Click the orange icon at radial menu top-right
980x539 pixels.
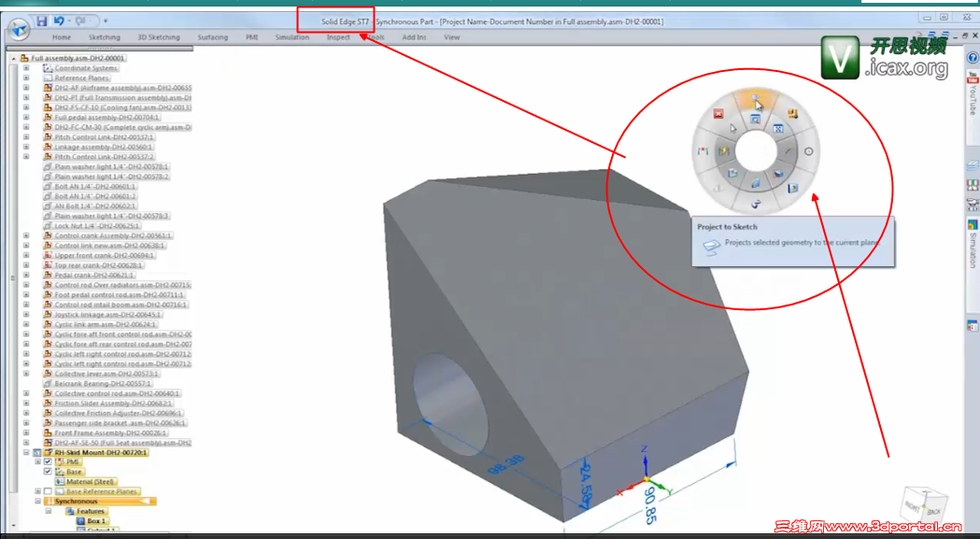[792, 113]
